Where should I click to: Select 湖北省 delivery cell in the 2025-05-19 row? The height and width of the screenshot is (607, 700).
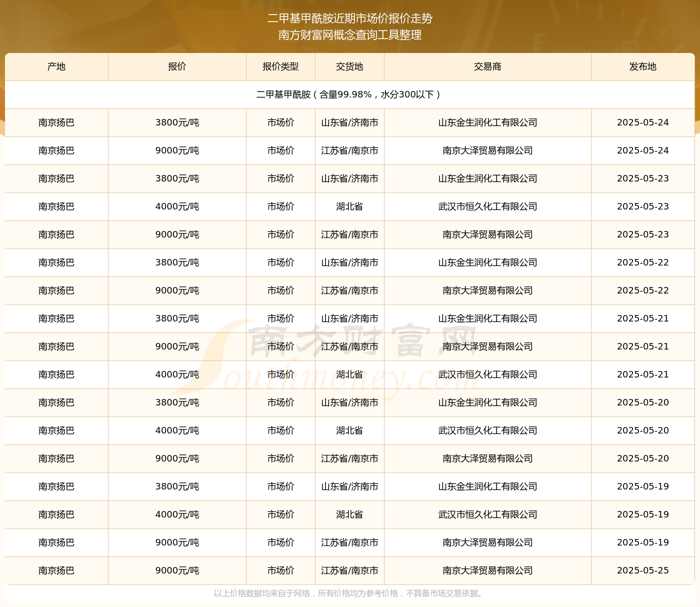(x=349, y=514)
